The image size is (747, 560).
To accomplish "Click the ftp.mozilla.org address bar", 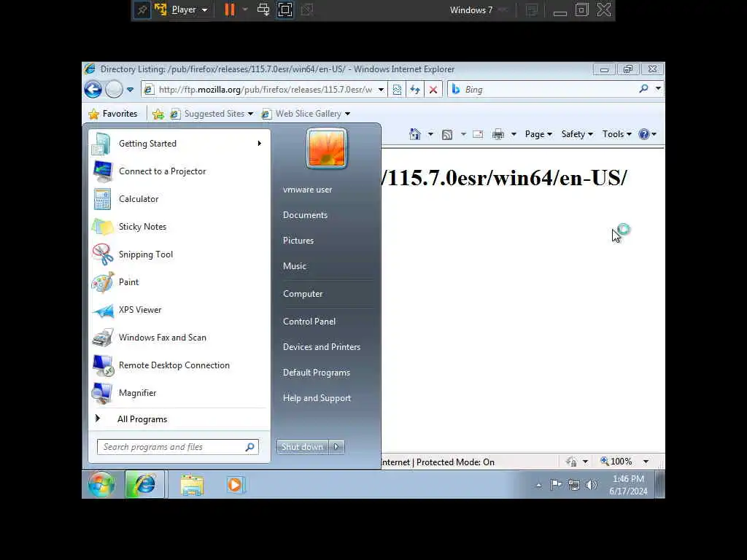I will pyautogui.click(x=264, y=90).
